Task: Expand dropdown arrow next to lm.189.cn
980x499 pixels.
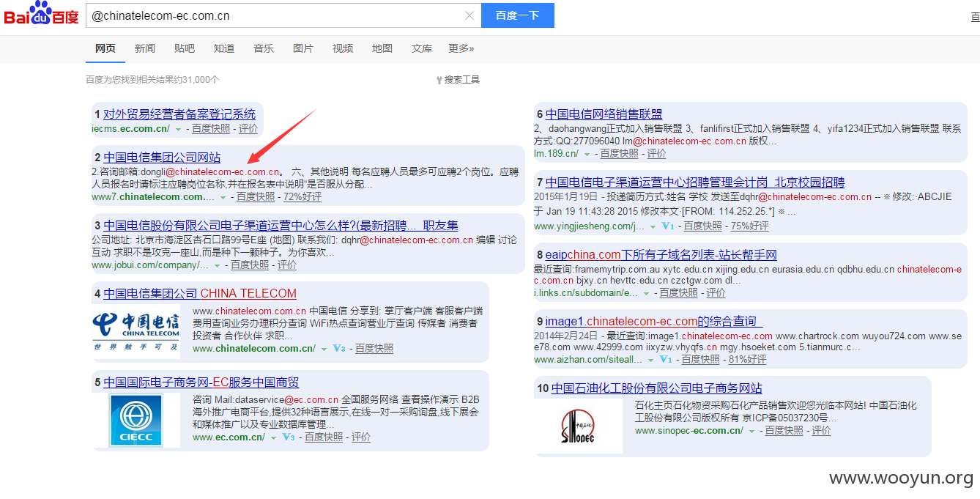Action: (586, 154)
